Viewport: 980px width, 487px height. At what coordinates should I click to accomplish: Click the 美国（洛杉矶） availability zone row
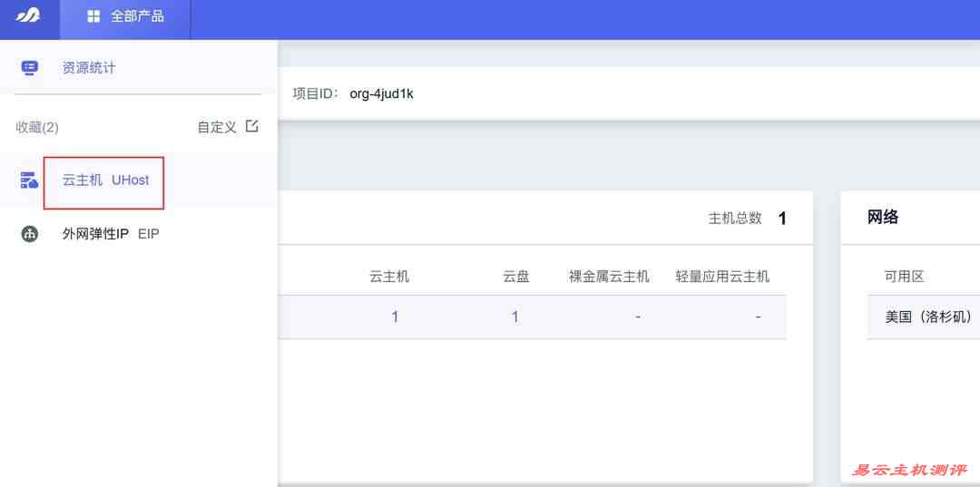(x=928, y=317)
